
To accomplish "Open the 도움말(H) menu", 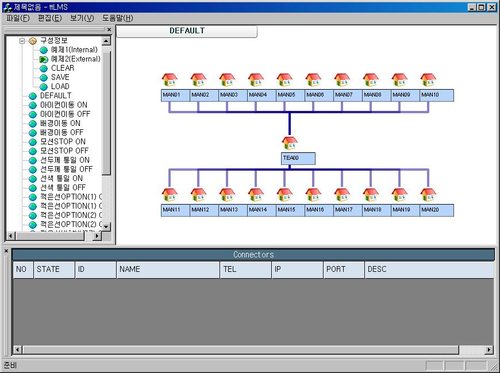I will [x=118, y=18].
